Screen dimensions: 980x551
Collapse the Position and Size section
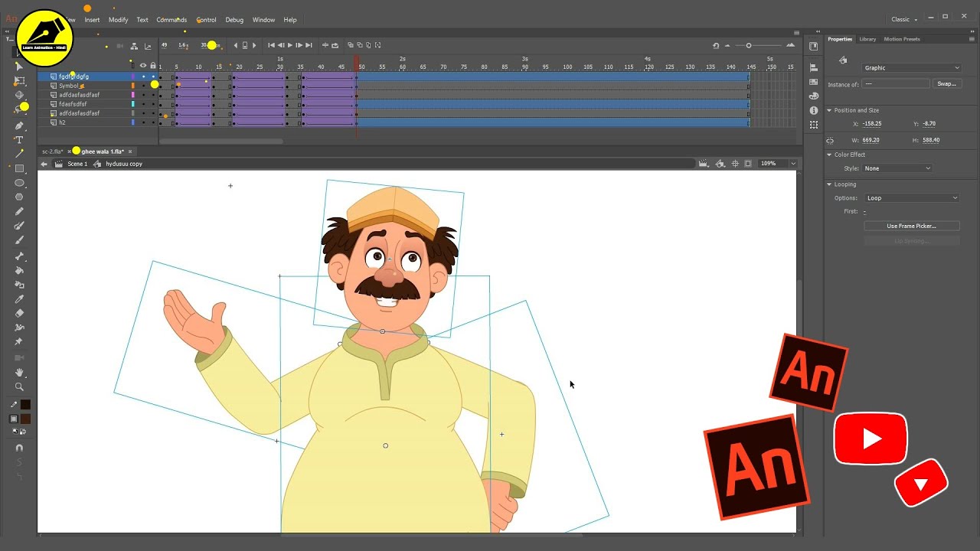(829, 110)
